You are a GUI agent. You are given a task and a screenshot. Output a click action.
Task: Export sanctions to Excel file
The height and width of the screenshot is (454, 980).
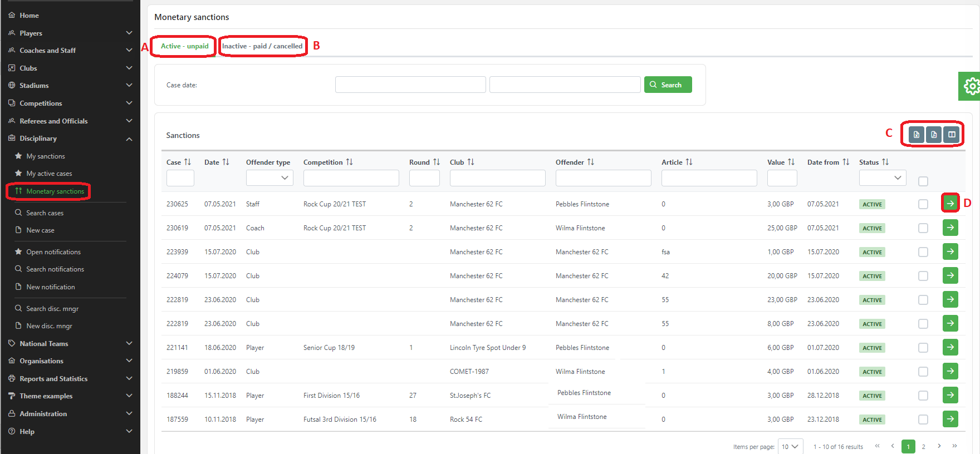click(x=916, y=135)
